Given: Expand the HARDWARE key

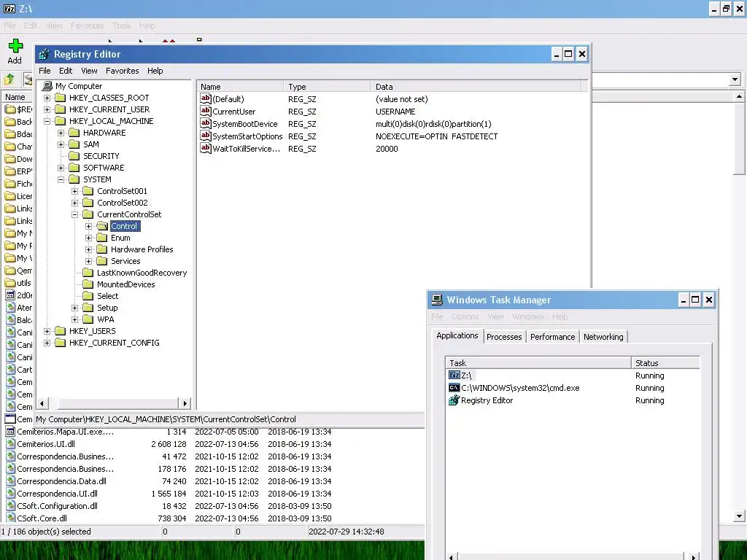Looking at the screenshot, I should pyautogui.click(x=61, y=133).
